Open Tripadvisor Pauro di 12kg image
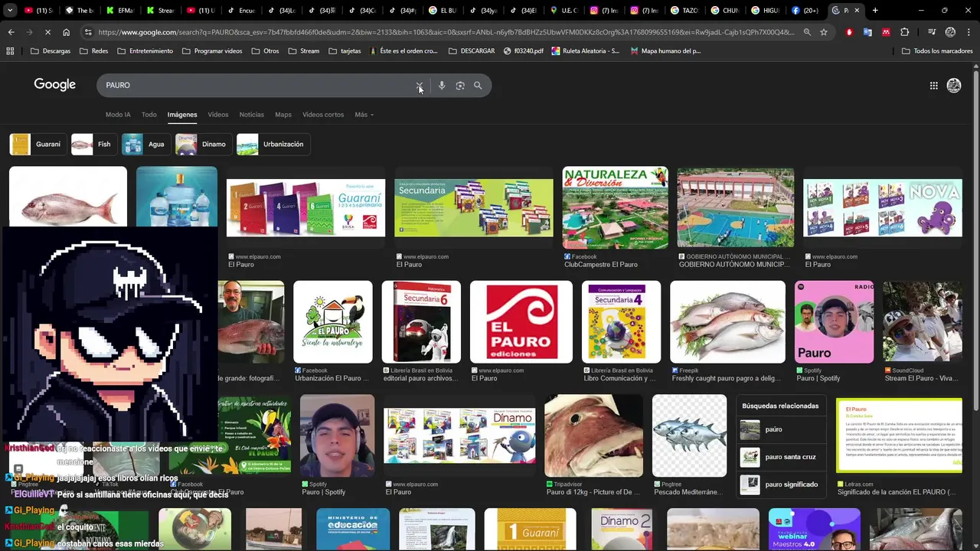 tap(593, 435)
